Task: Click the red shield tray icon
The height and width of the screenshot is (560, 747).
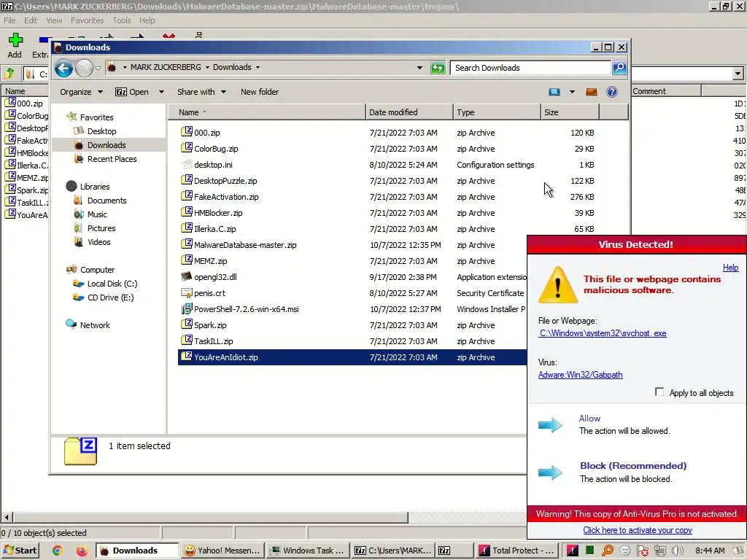Action: click(x=642, y=551)
